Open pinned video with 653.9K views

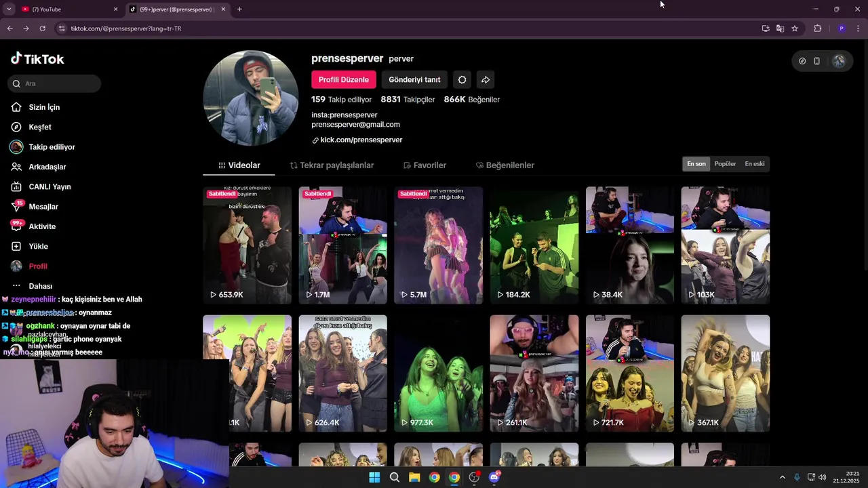pyautogui.click(x=247, y=245)
